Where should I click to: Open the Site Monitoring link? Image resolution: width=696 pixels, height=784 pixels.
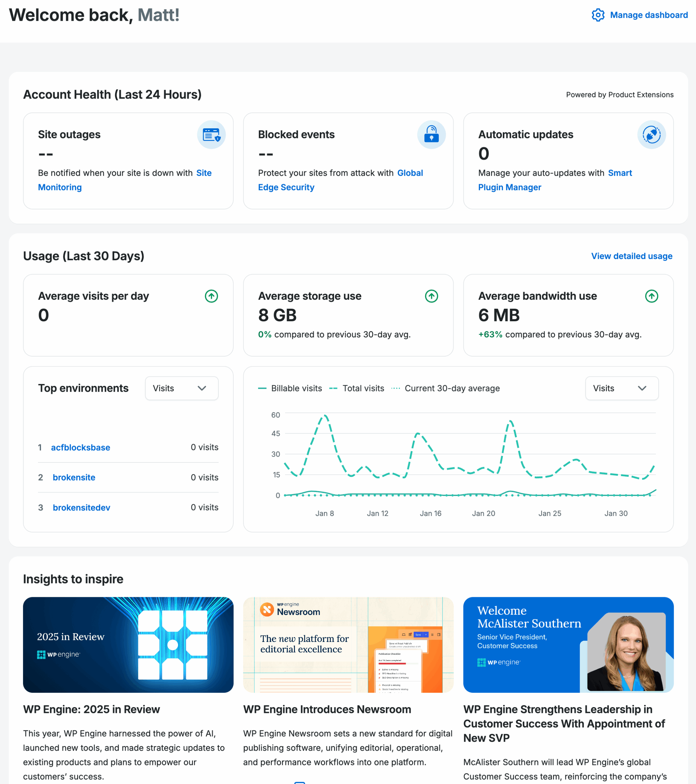pyautogui.click(x=60, y=187)
